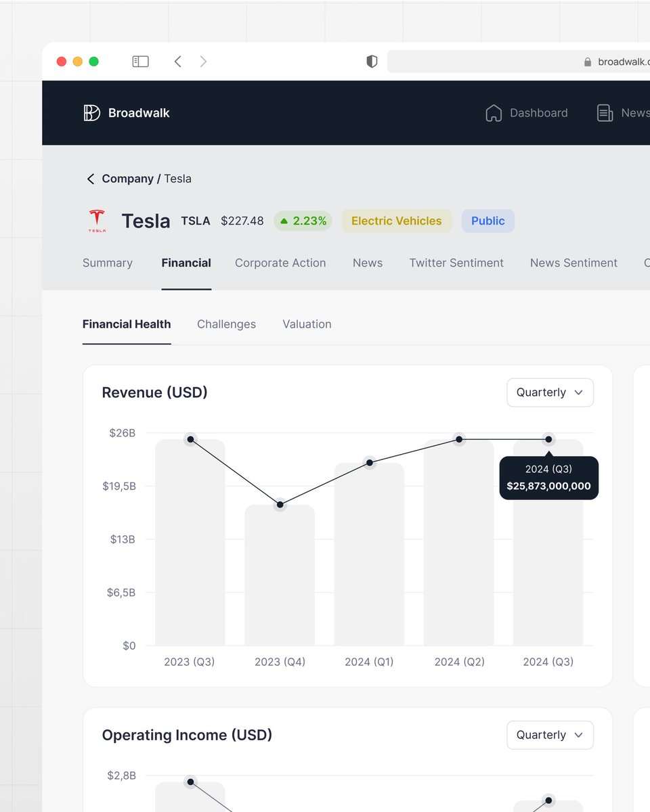
Task: Click the back chevron beside Company
Action: coord(90,179)
